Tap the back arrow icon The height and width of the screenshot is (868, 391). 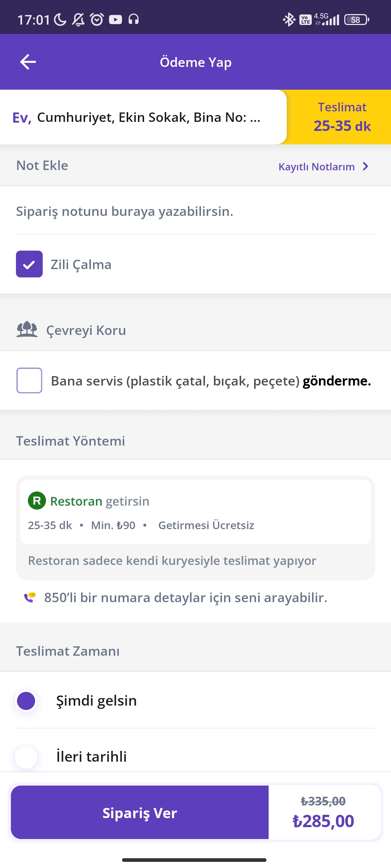pyautogui.click(x=28, y=62)
